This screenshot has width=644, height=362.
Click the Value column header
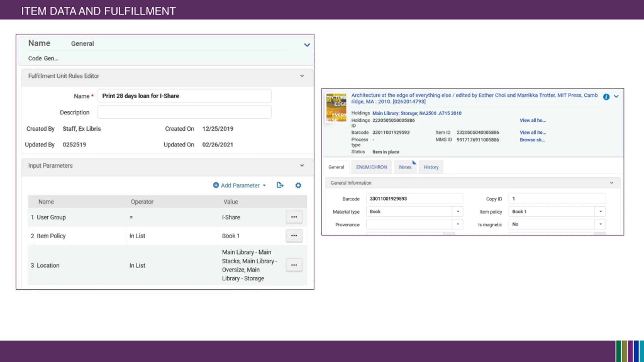pos(231,202)
